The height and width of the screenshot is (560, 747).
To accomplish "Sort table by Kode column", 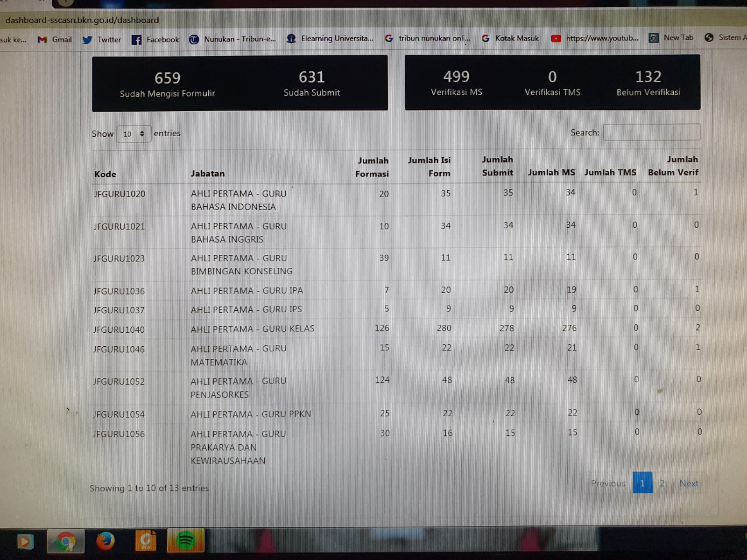I will tap(106, 174).
